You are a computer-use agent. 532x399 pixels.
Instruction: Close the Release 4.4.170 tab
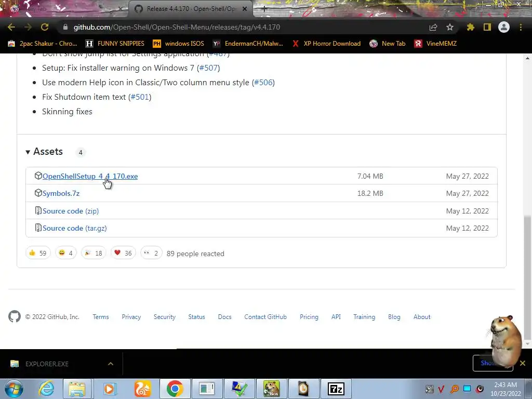click(245, 9)
